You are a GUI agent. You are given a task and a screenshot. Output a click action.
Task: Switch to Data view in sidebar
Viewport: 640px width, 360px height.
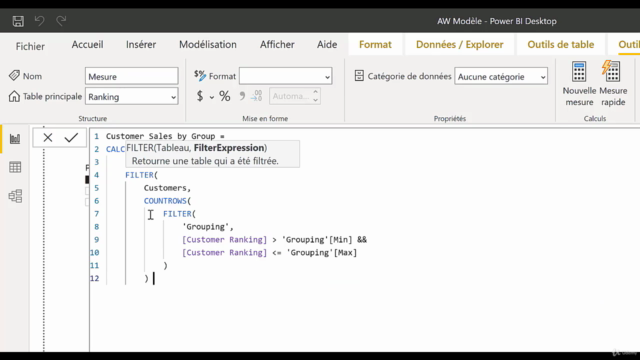click(15, 167)
